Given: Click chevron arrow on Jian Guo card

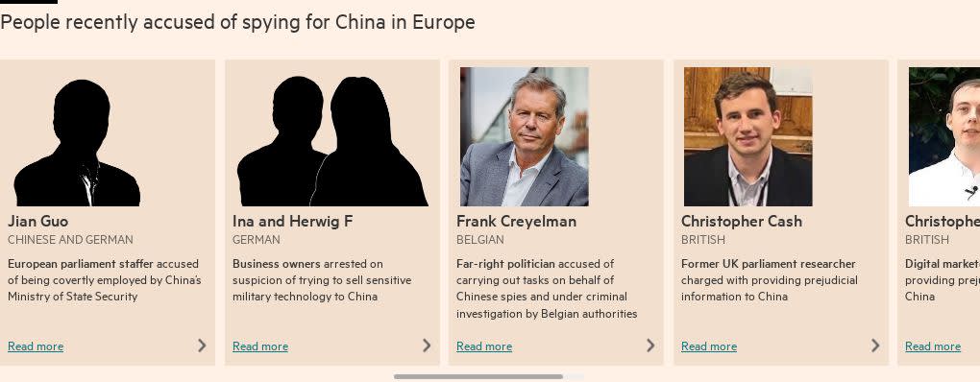Looking at the screenshot, I should pyautogui.click(x=202, y=346).
